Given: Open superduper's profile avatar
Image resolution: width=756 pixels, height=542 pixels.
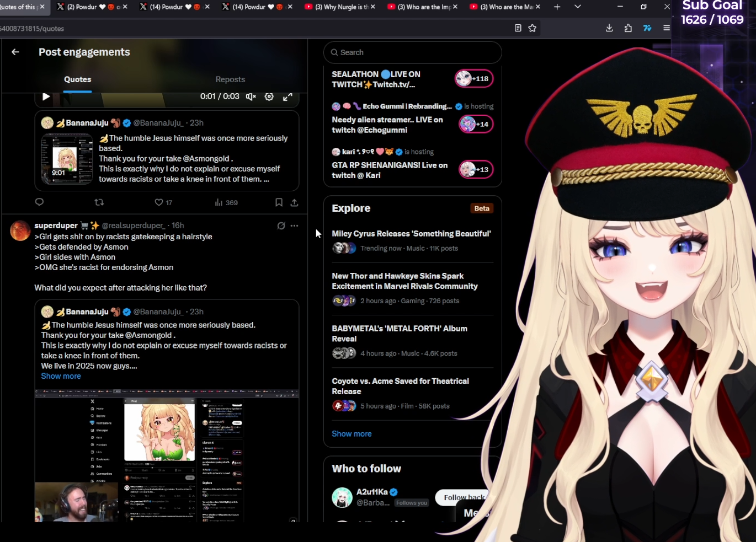Looking at the screenshot, I should click(x=20, y=230).
